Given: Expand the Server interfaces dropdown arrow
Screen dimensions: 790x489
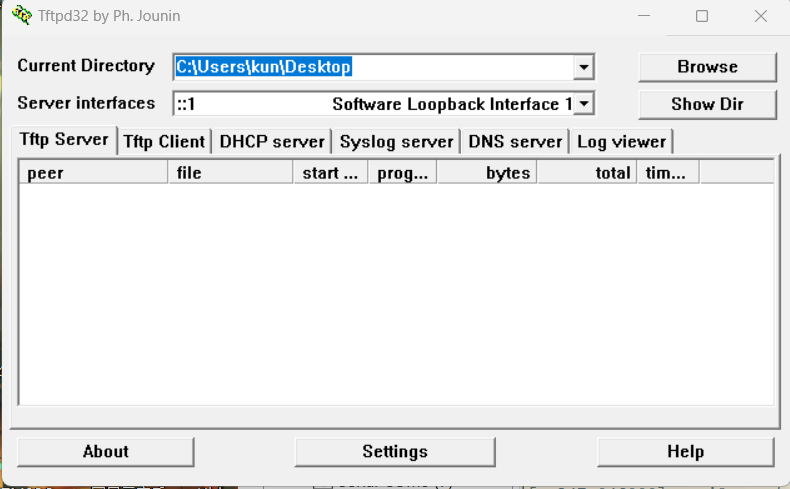Looking at the screenshot, I should [583, 104].
